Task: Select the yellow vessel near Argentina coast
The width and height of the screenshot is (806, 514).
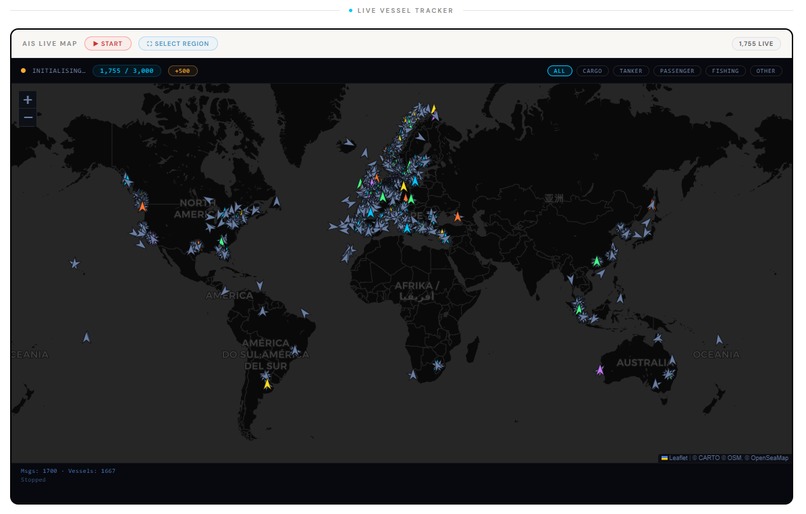Action: point(267,384)
